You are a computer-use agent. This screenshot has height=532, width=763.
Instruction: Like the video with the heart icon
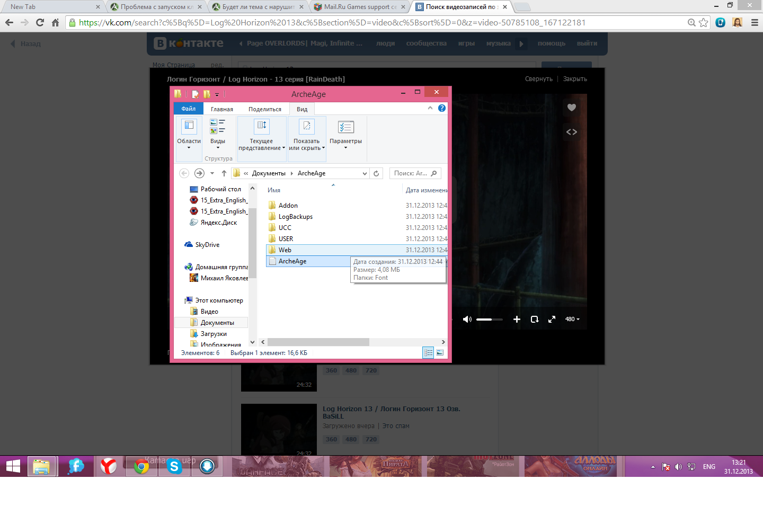coord(572,108)
